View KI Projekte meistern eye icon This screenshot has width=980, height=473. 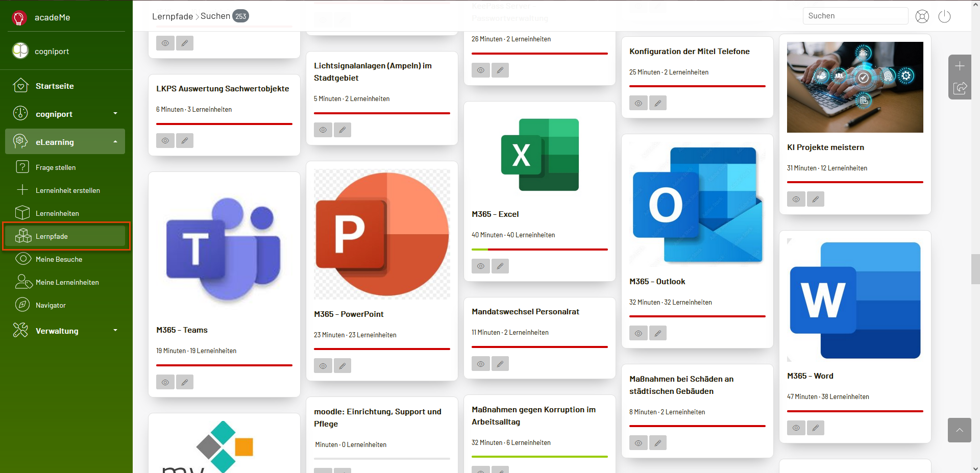pyautogui.click(x=796, y=199)
